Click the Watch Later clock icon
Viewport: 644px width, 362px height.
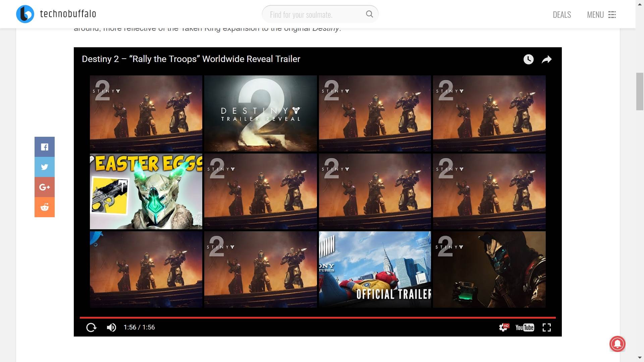[528, 59]
